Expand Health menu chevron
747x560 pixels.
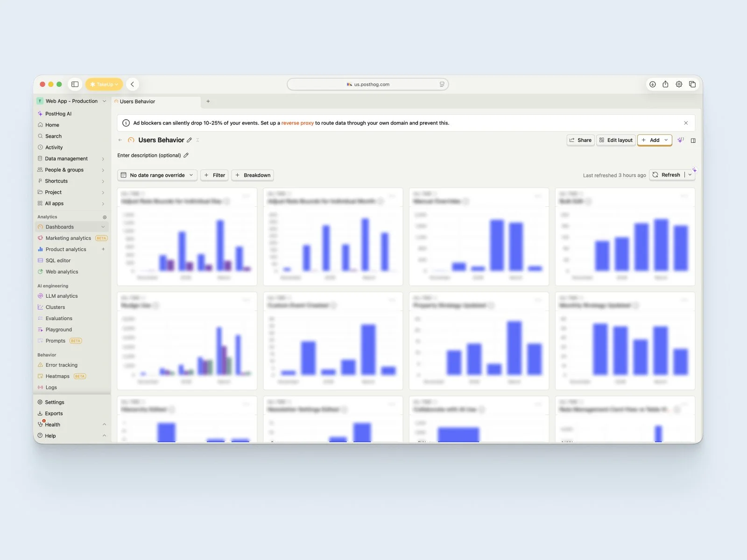click(x=104, y=425)
